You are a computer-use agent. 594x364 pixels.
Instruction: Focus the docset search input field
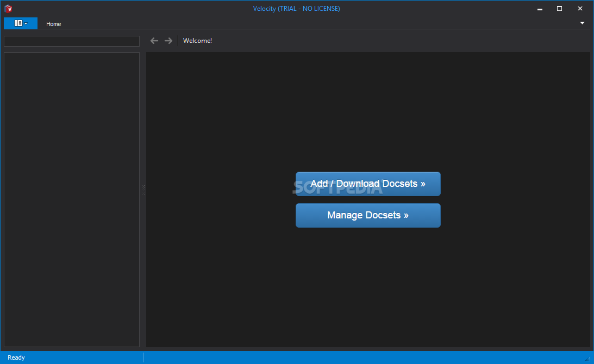(72, 41)
